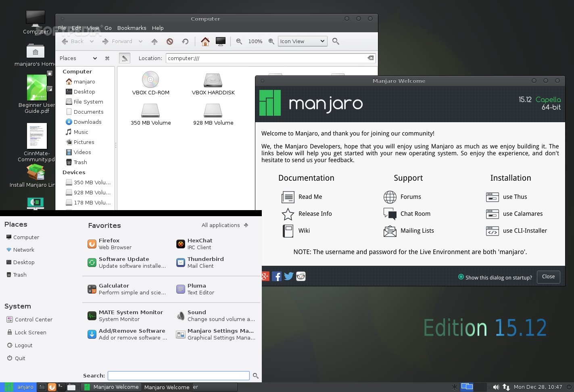Launch Software Update from Favorites
The width and height of the screenshot is (574, 392).
pos(127,263)
